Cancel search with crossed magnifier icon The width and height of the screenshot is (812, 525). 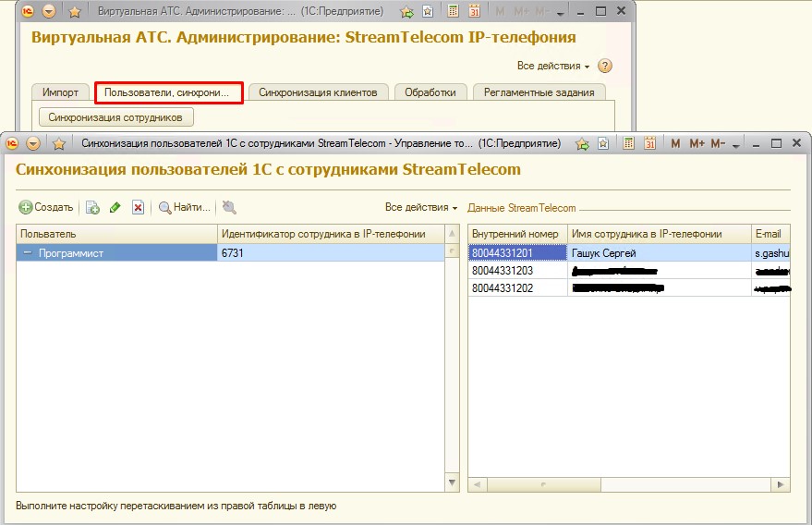pos(229,207)
